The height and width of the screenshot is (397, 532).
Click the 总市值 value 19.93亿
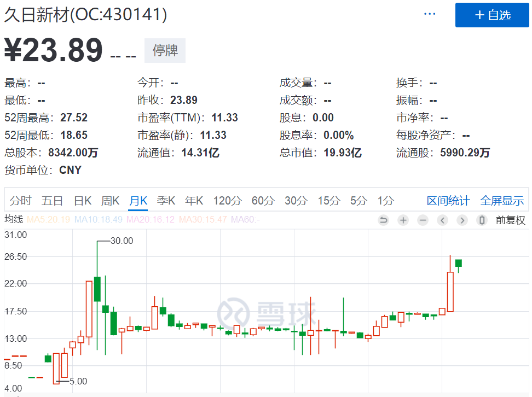click(342, 153)
